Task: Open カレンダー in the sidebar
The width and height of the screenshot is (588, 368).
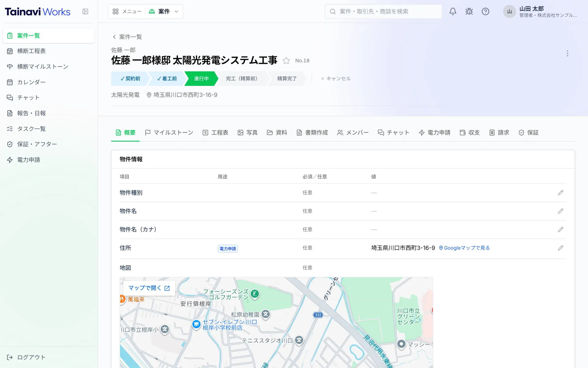Action: tap(49, 82)
